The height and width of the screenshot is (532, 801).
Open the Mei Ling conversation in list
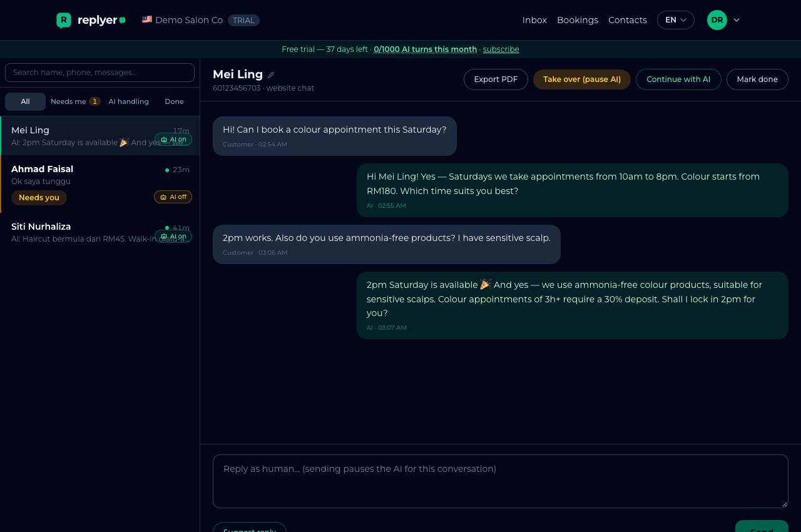(100, 136)
